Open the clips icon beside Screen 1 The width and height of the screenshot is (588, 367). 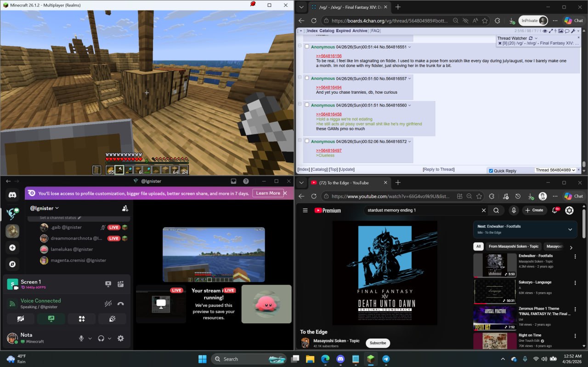(x=121, y=284)
